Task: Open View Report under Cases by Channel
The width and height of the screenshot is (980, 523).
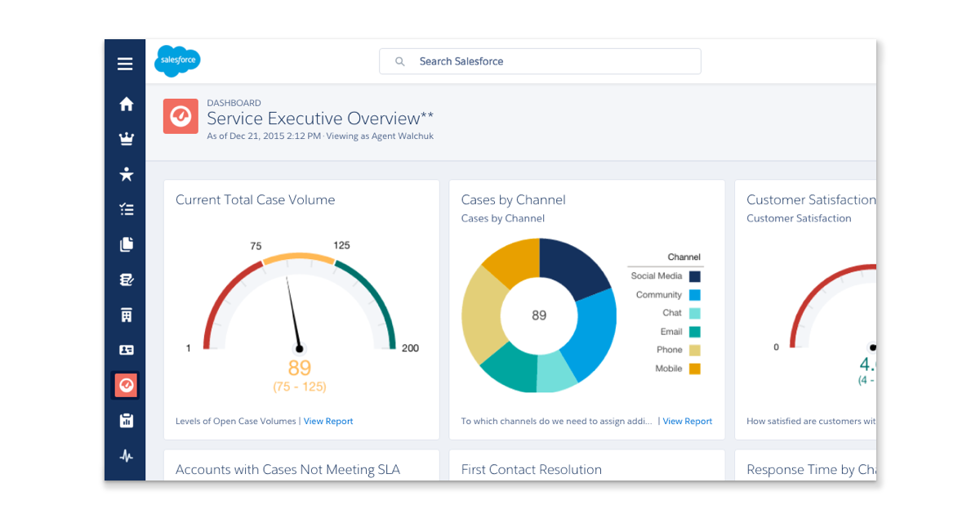Action: (687, 422)
